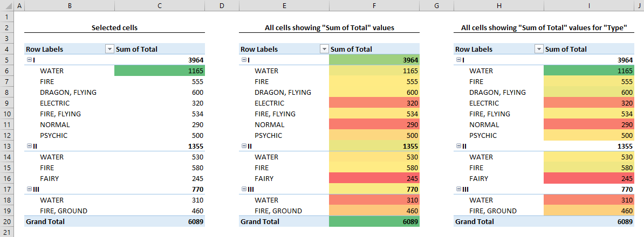
Task: Select 'FIRE, GROUND' cell in column E
Action: pyautogui.click(x=284, y=211)
